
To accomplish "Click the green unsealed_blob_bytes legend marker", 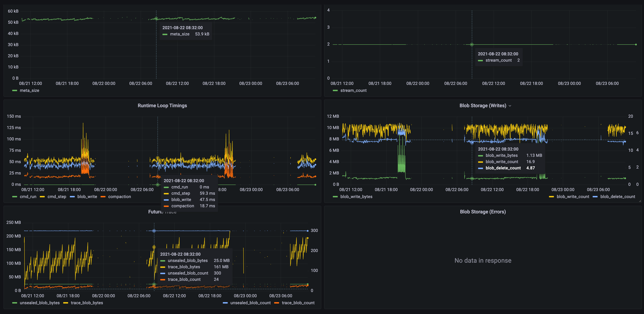I will (14, 303).
